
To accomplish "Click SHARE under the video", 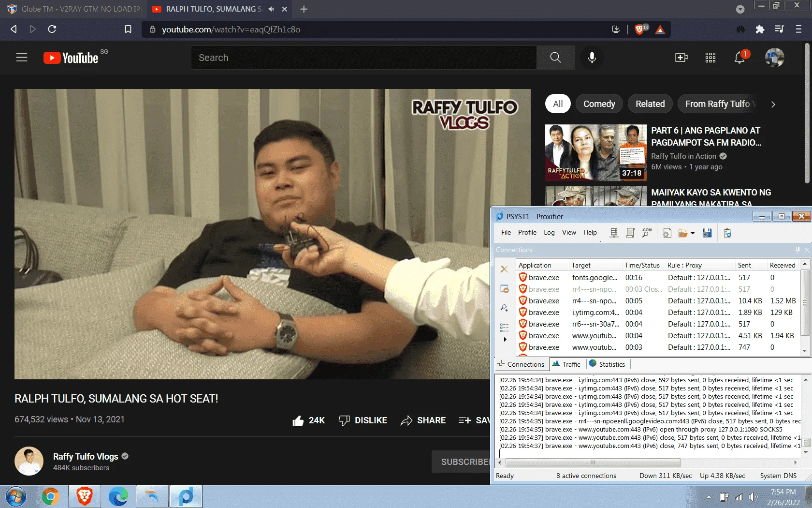I will tap(423, 420).
